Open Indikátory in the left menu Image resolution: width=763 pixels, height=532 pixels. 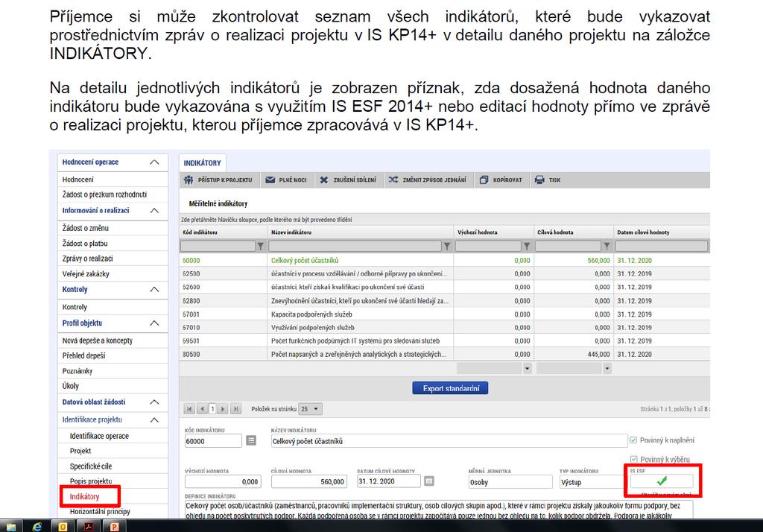click(84, 496)
